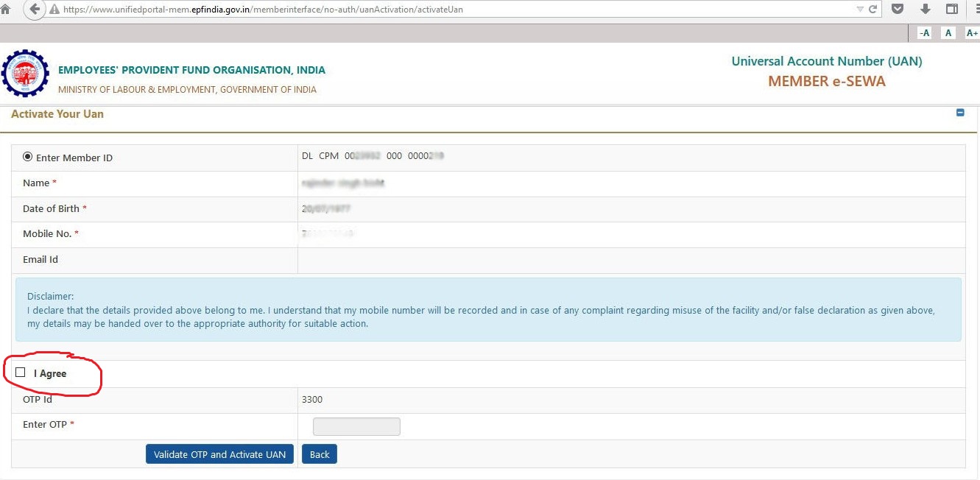Screen dimensions: 980x480
Task: Reload the page with the refresh icon
Action: point(873,10)
